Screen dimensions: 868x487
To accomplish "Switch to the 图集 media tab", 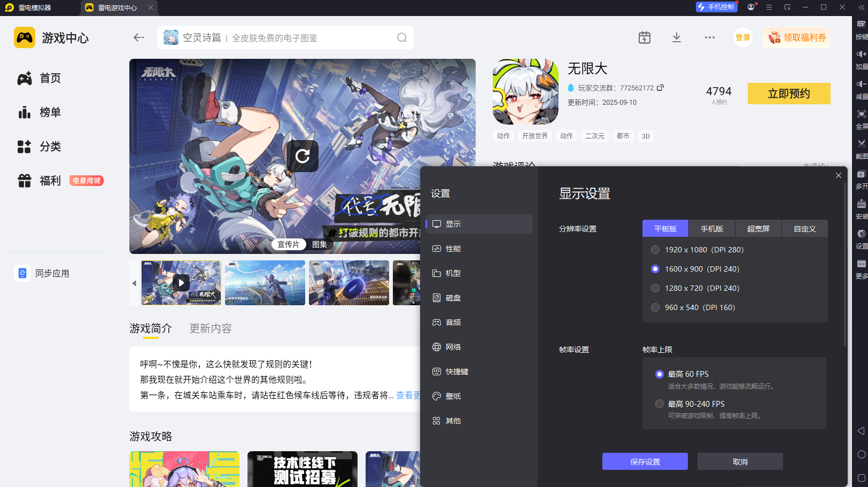I will (319, 244).
